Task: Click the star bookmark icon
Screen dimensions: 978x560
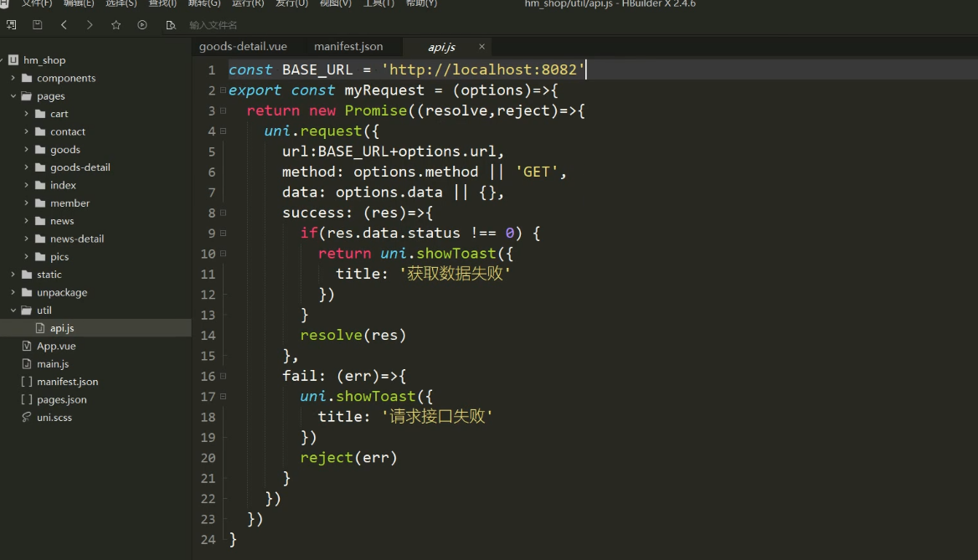Action: pyautogui.click(x=116, y=25)
